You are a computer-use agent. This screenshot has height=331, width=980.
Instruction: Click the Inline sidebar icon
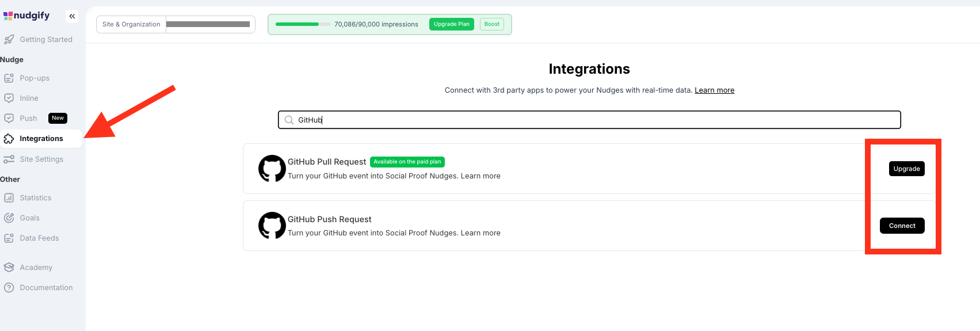(x=9, y=98)
